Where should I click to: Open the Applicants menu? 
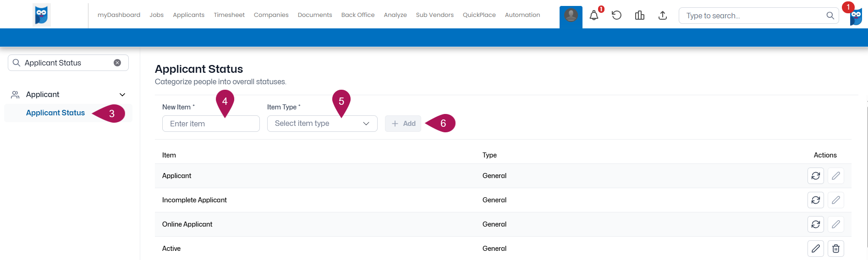(x=188, y=15)
